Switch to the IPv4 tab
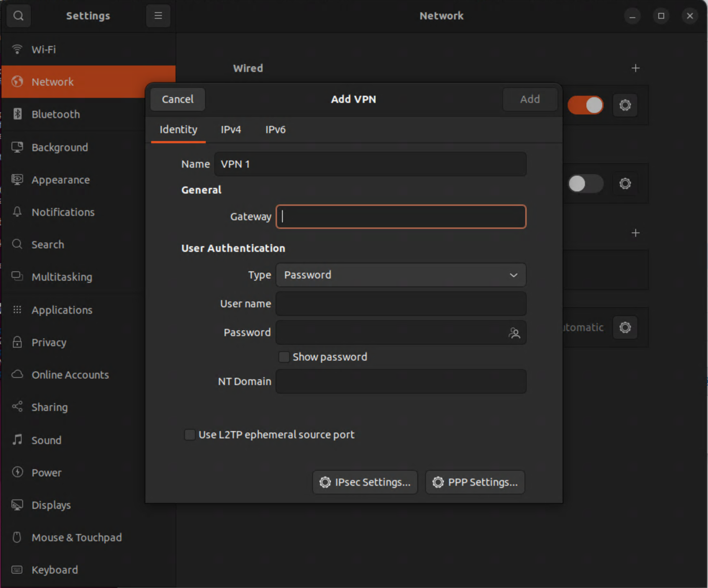 (231, 130)
